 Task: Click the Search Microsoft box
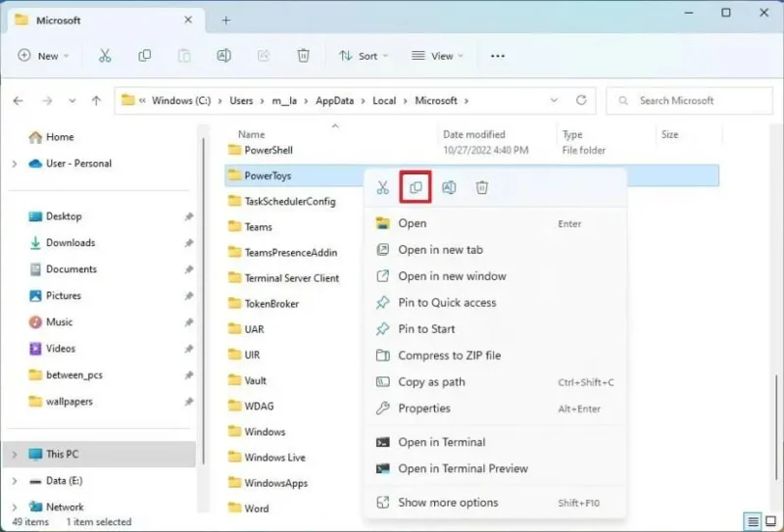click(689, 101)
